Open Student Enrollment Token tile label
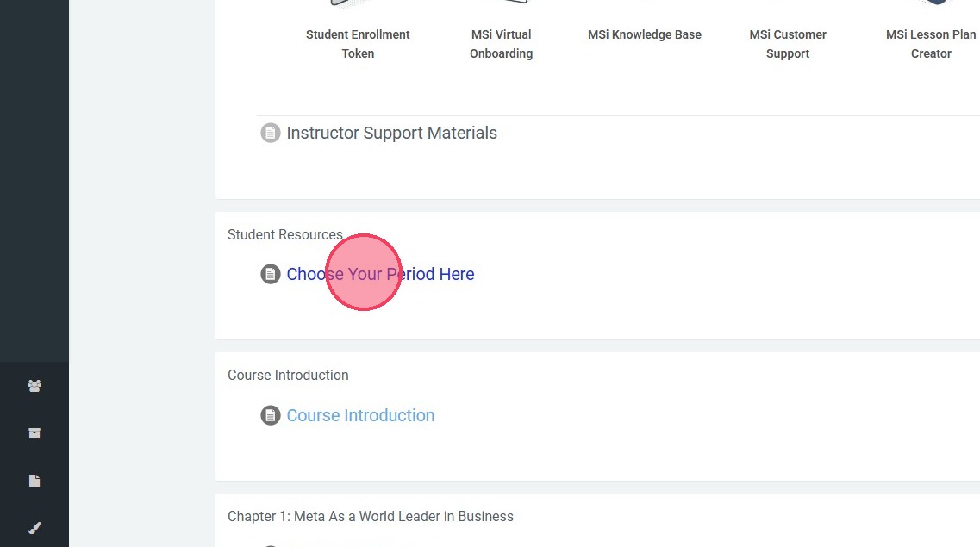 [x=358, y=44]
